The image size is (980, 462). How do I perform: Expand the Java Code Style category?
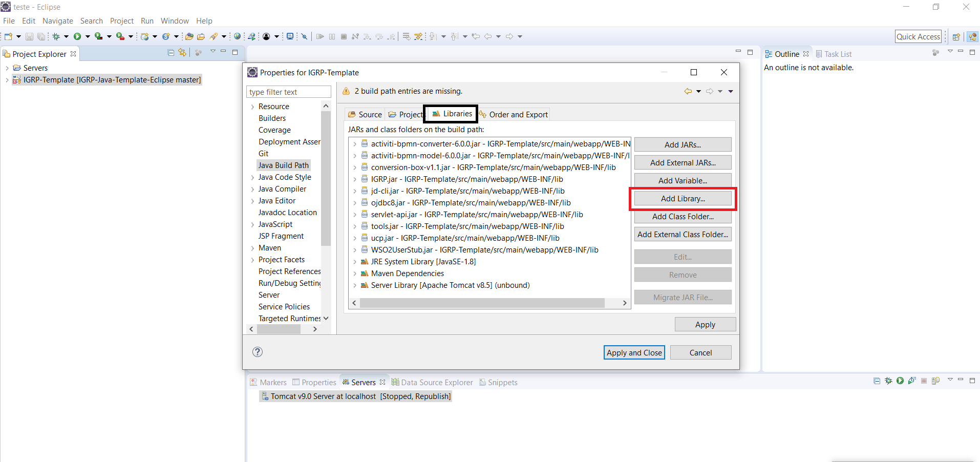click(x=252, y=177)
